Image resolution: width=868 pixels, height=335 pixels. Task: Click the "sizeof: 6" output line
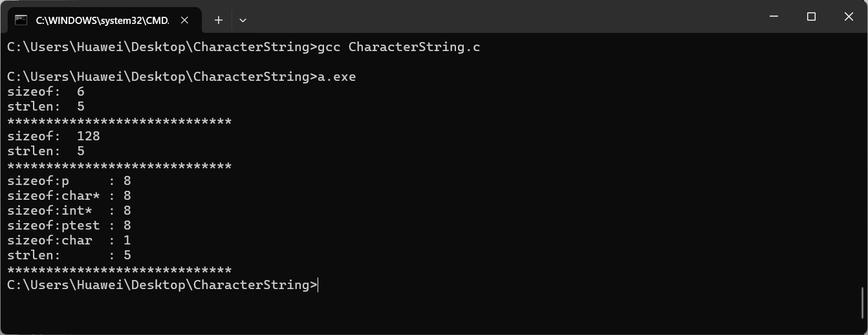46,92
